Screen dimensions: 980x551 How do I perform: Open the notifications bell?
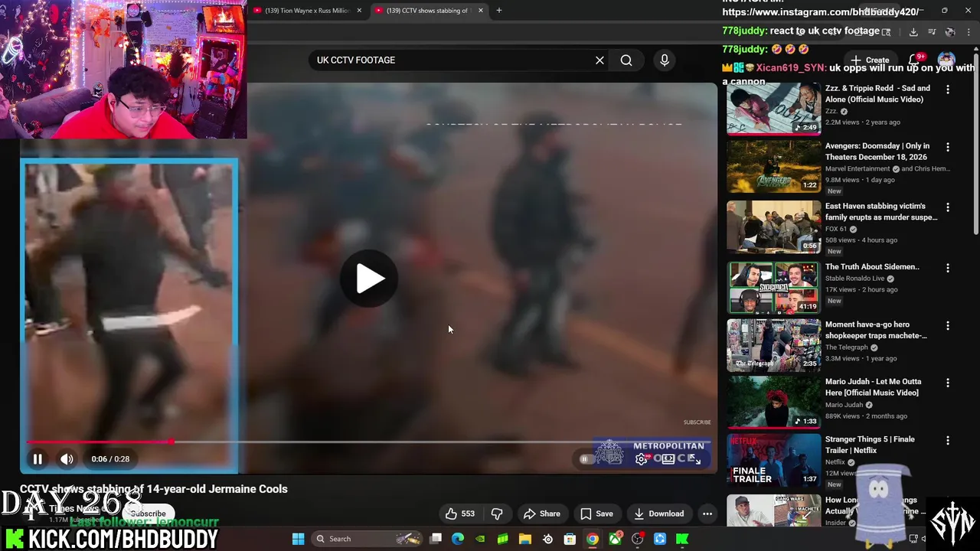pos(914,60)
